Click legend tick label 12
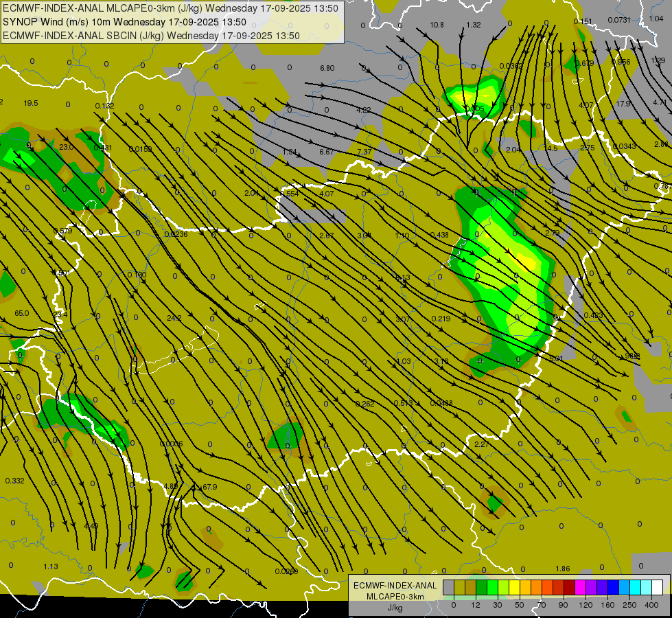 (476, 605)
